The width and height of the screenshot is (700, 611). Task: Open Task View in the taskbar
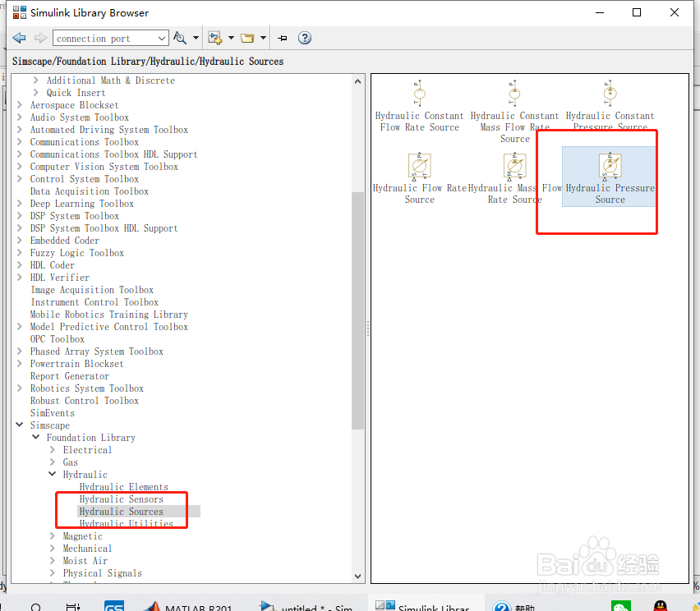tap(72, 607)
